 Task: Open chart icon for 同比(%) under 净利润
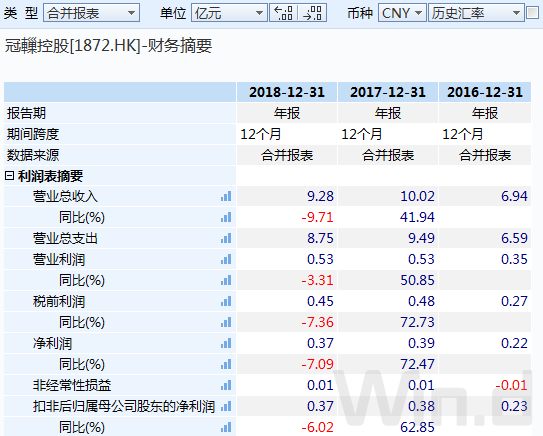point(226,364)
